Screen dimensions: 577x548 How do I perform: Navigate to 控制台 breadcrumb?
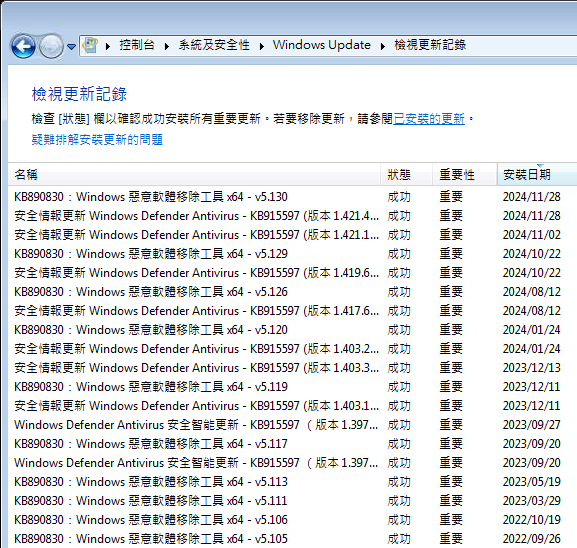[x=137, y=45]
